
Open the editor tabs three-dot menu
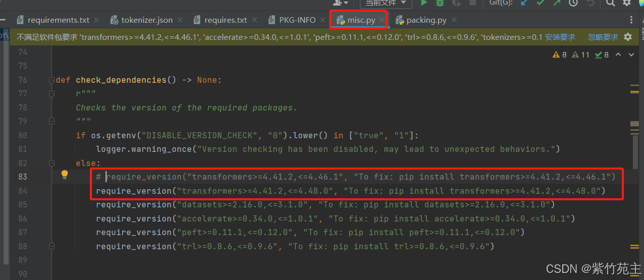631,20
